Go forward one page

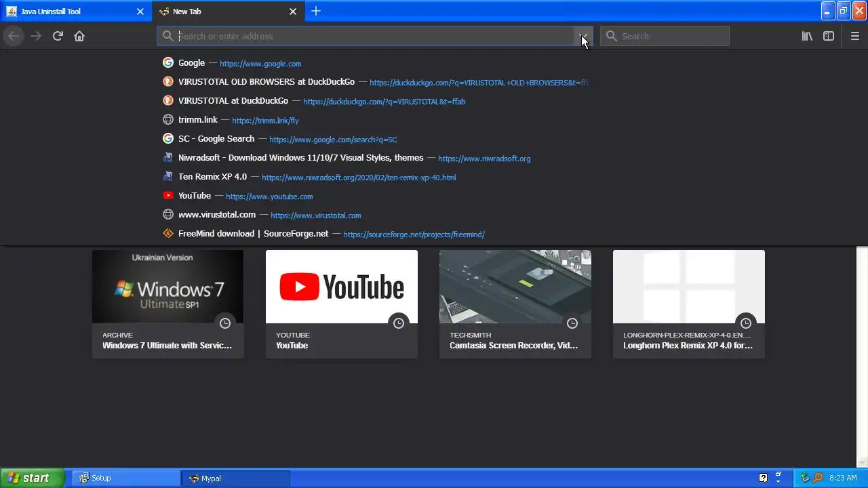(x=36, y=36)
